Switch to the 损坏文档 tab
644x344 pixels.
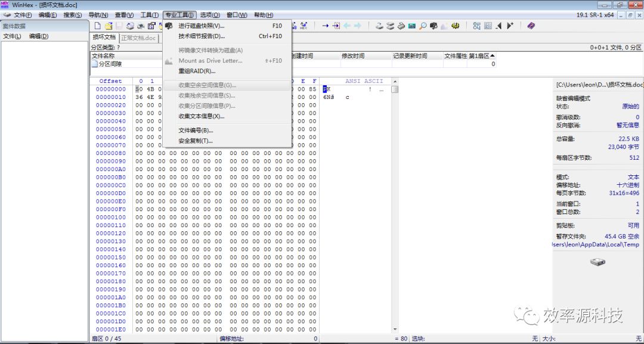[x=104, y=37]
